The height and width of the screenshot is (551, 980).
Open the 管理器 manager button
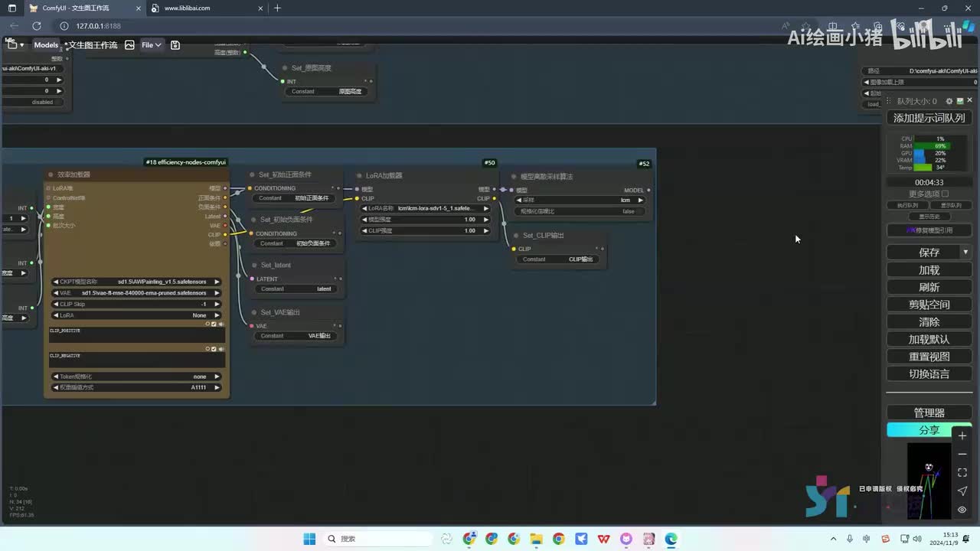coord(929,412)
